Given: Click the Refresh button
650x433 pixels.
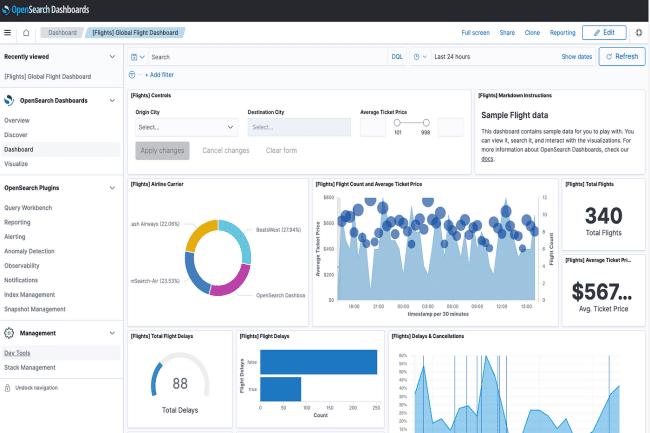Looking at the screenshot, I should [x=622, y=56].
